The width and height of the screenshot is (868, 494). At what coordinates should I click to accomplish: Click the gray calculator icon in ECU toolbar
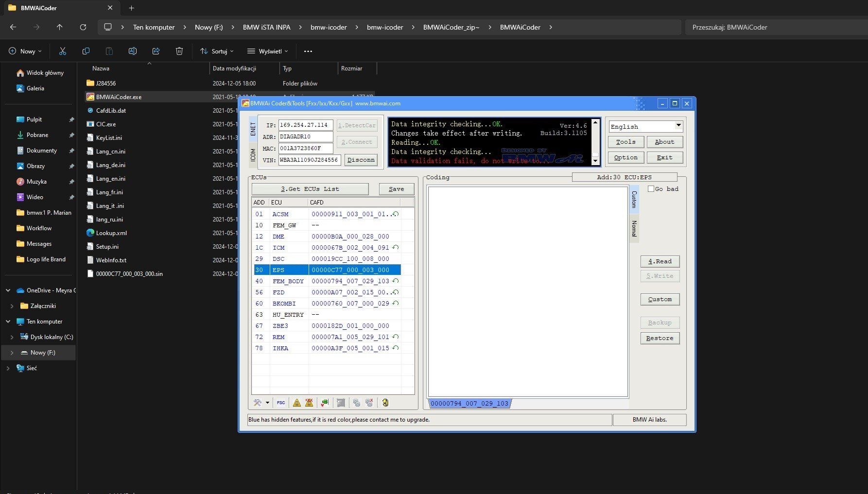coord(341,403)
